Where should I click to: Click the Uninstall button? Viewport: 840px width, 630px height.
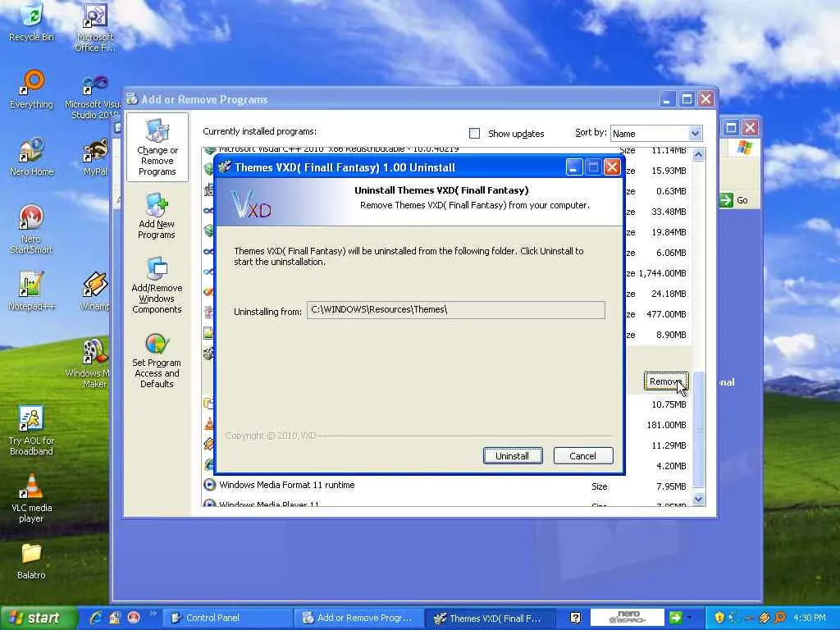click(x=512, y=456)
